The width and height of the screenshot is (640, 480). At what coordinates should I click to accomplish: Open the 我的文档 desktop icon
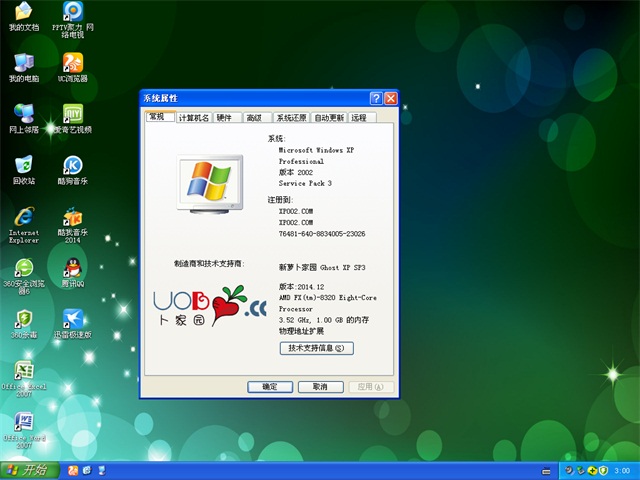(x=23, y=12)
